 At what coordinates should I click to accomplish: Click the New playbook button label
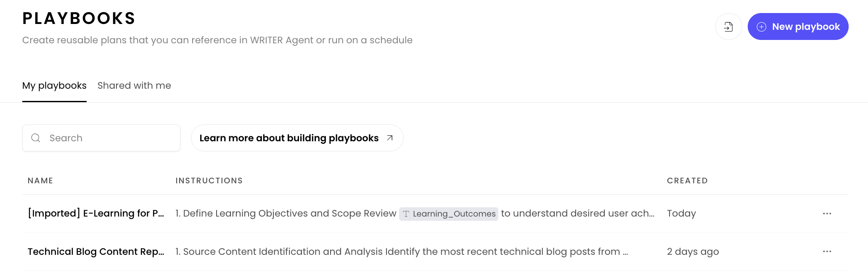806,27
